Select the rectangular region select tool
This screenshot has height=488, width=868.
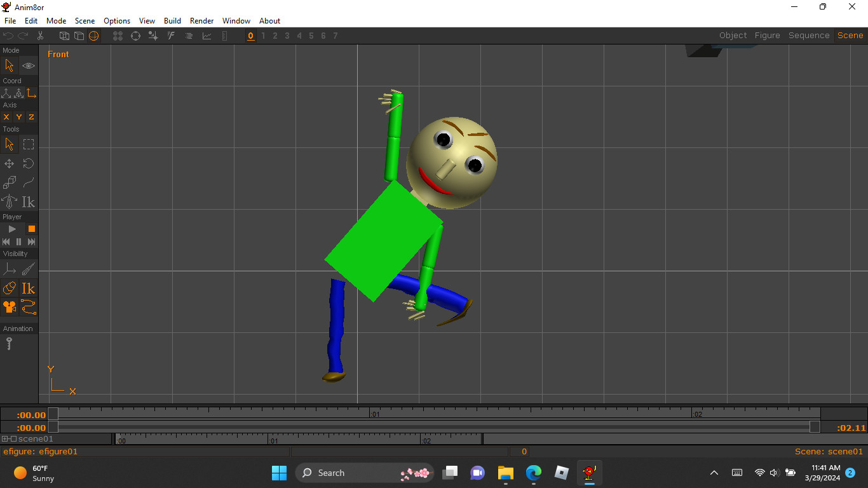pos(29,144)
